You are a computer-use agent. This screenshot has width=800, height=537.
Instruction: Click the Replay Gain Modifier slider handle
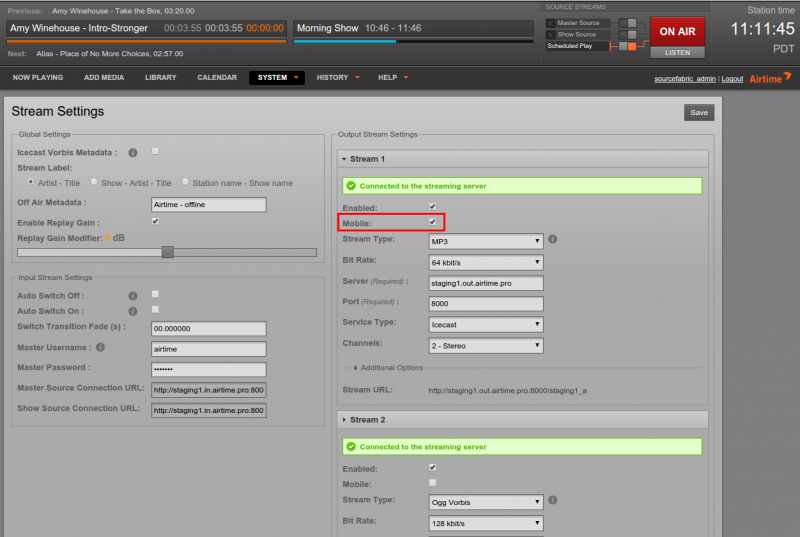[x=168, y=252]
